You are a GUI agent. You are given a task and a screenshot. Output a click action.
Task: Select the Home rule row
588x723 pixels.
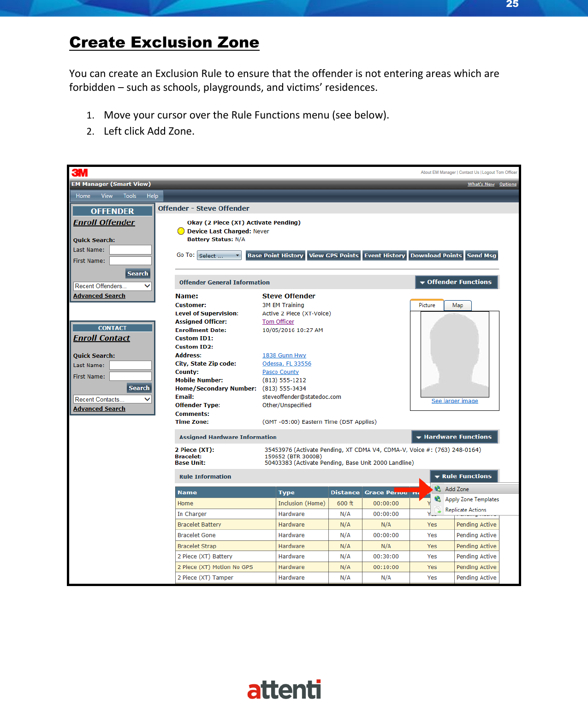click(x=337, y=504)
